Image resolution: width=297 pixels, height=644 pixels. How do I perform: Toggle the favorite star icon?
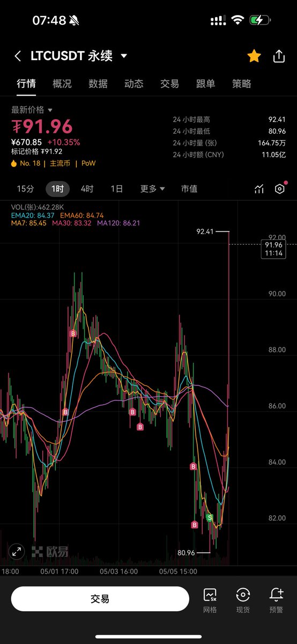point(254,56)
